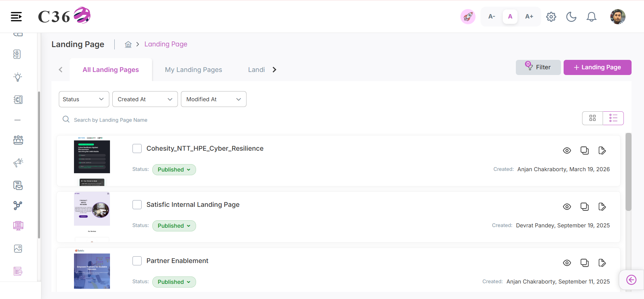
Task: Edit Partner Enablement page
Action: pyautogui.click(x=602, y=263)
